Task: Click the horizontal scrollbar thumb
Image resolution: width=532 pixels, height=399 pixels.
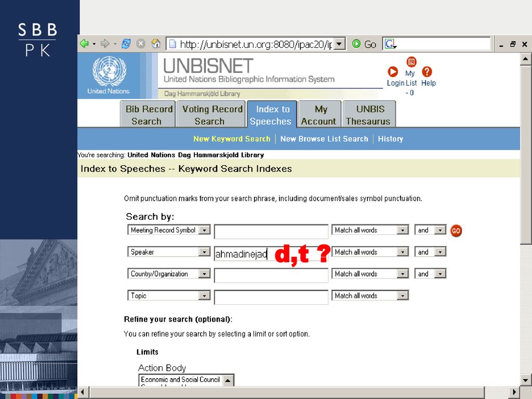Action: tap(287, 392)
